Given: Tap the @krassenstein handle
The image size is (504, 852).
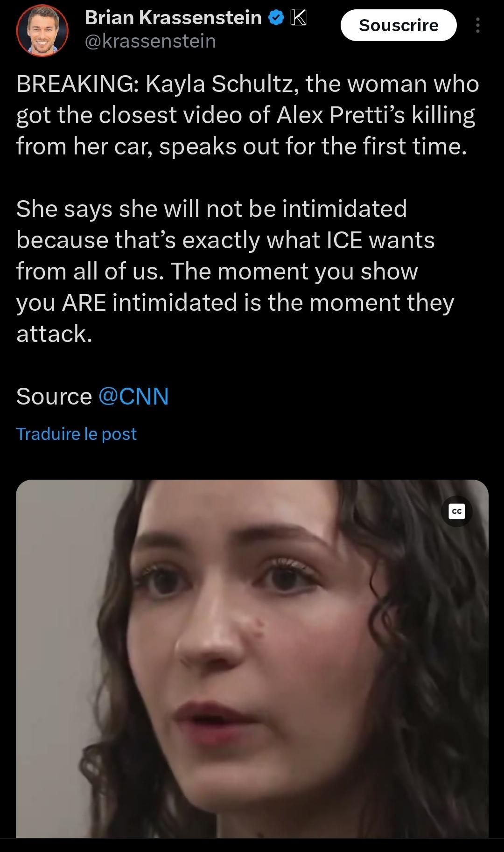Looking at the screenshot, I should pos(150,41).
